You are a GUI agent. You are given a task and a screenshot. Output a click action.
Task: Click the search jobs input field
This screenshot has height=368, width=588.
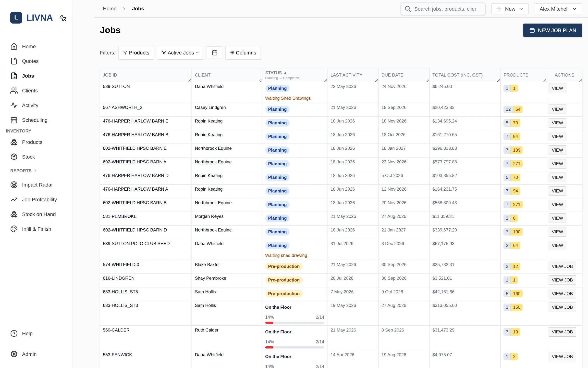443,9
